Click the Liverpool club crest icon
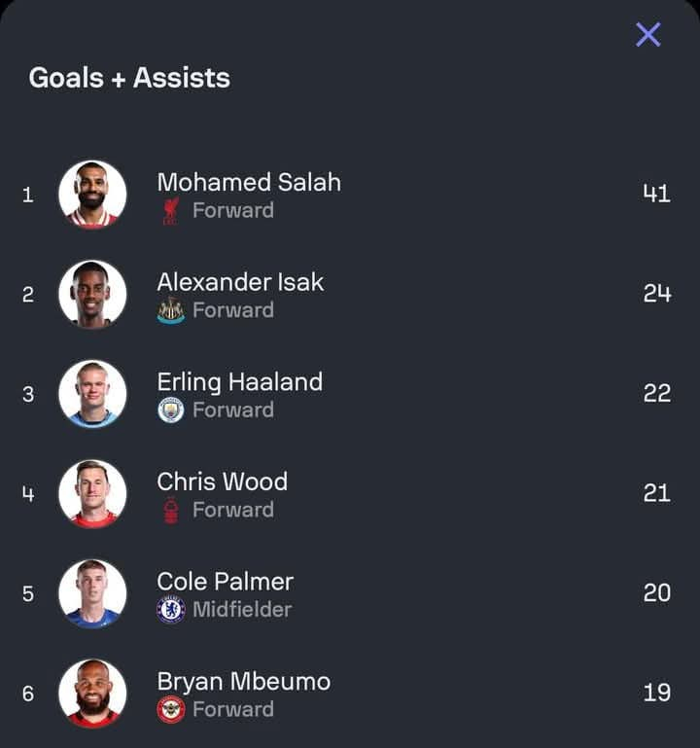This screenshot has width=700, height=748. (171, 211)
